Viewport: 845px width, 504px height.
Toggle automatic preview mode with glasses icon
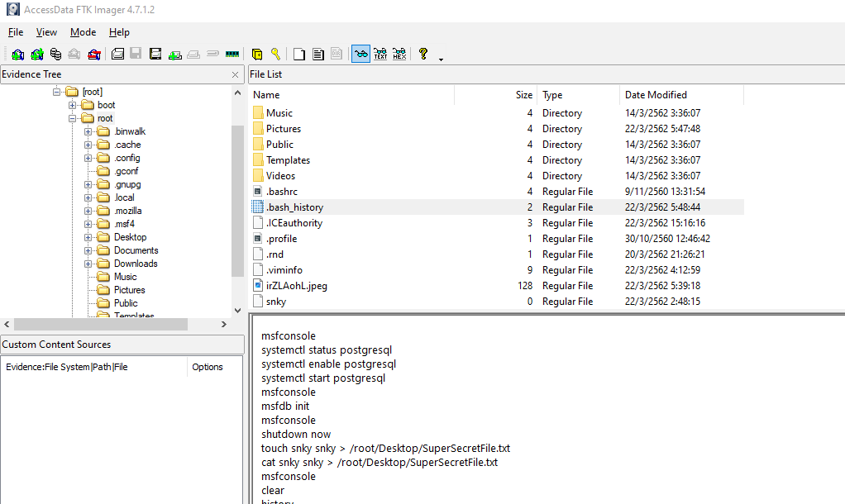click(360, 55)
